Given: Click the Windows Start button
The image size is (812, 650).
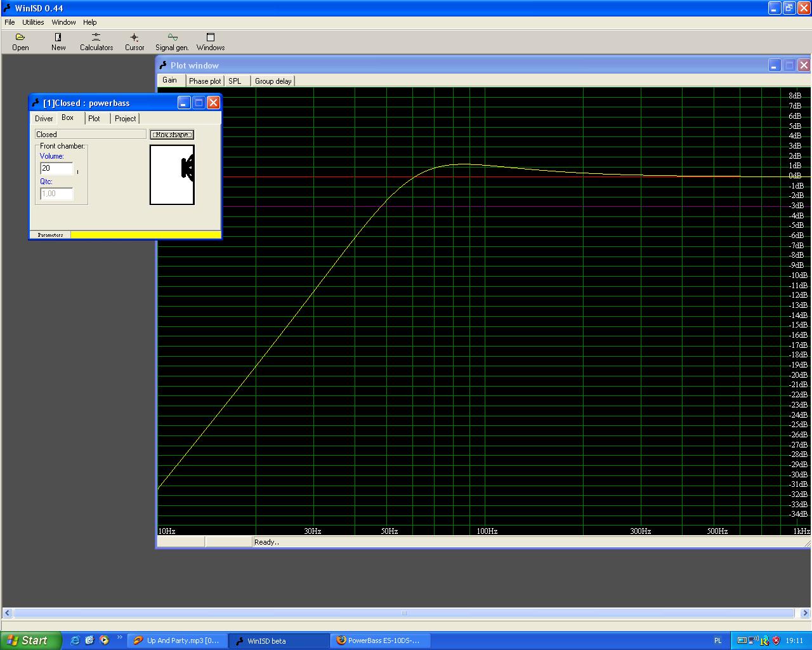Looking at the screenshot, I should click(x=30, y=640).
